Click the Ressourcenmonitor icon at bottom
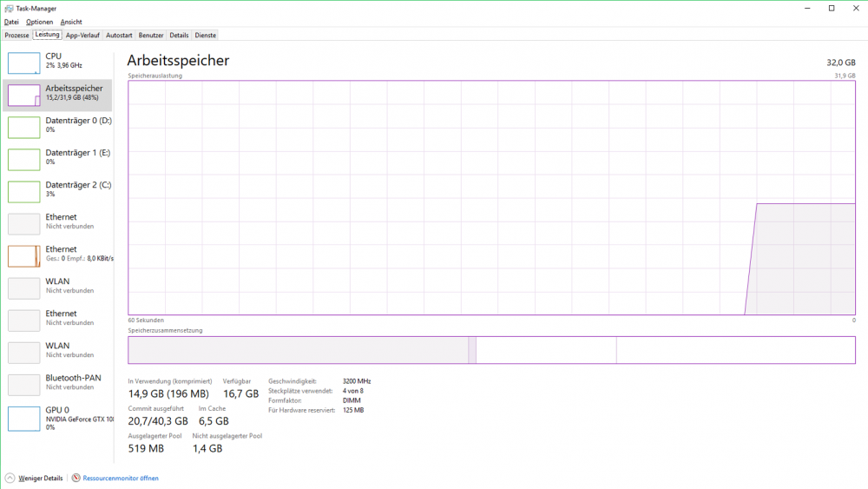868x489 pixels. coord(76,478)
